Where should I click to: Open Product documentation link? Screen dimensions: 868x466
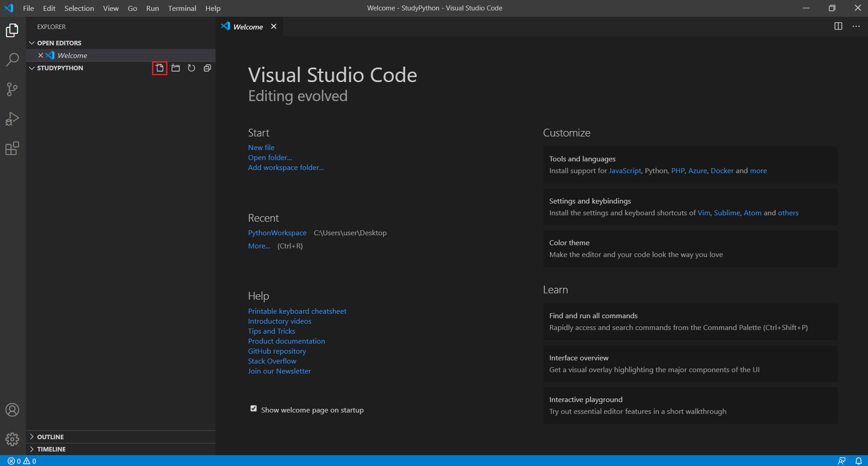[286, 341]
